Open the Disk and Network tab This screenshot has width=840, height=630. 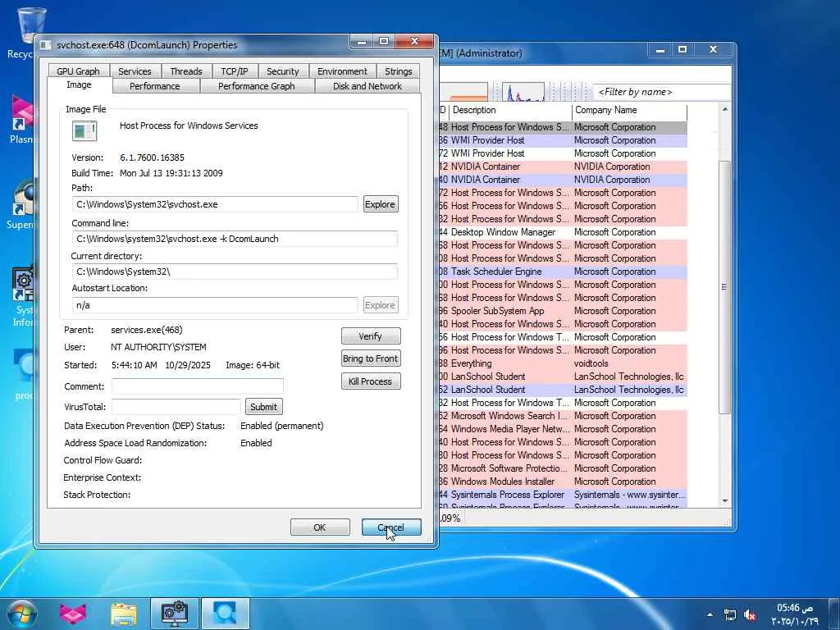pyautogui.click(x=367, y=86)
